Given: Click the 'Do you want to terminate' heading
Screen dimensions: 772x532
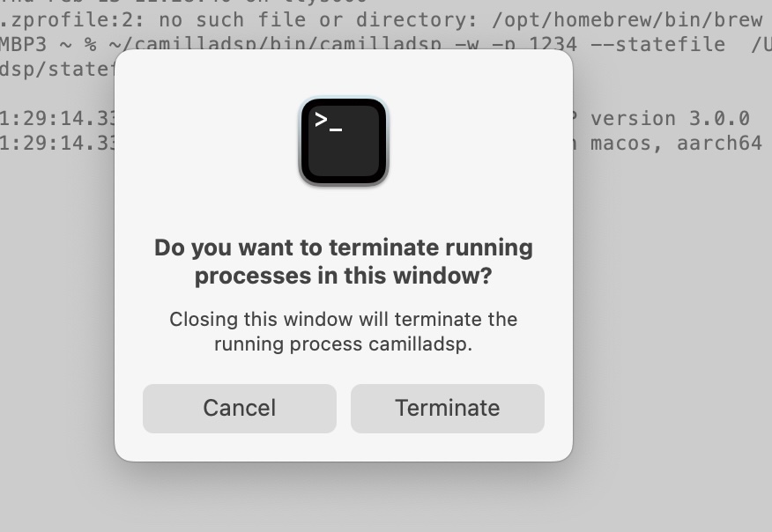Looking at the screenshot, I should click(x=344, y=262).
